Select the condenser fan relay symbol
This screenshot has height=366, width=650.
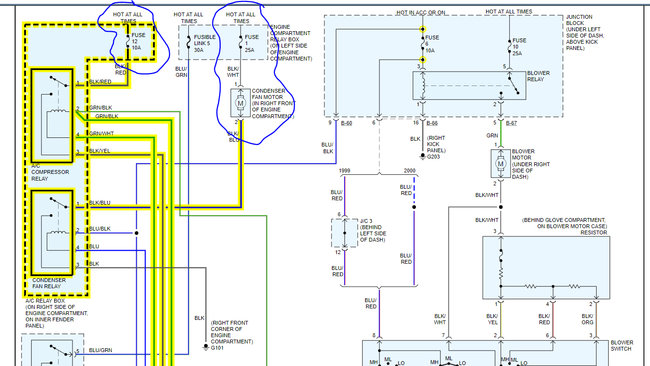coord(52,233)
